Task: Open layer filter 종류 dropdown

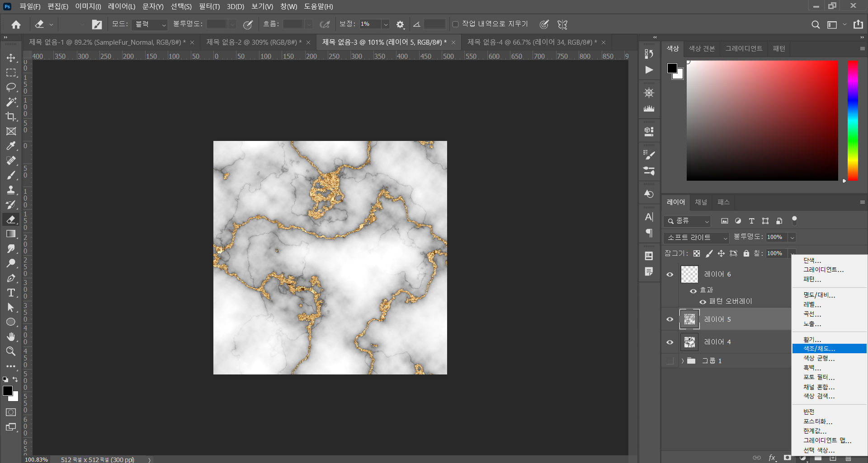Action: point(687,221)
